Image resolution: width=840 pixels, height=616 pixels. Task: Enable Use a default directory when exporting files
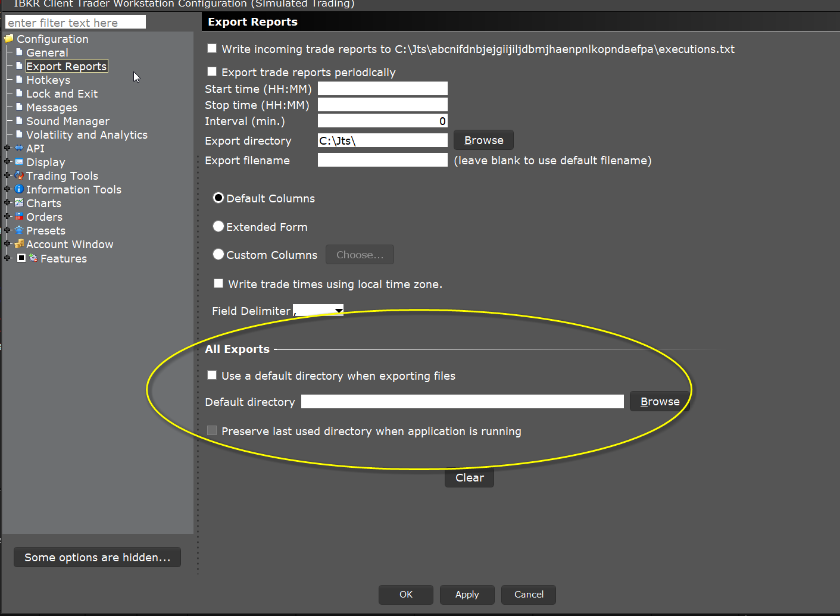point(212,375)
